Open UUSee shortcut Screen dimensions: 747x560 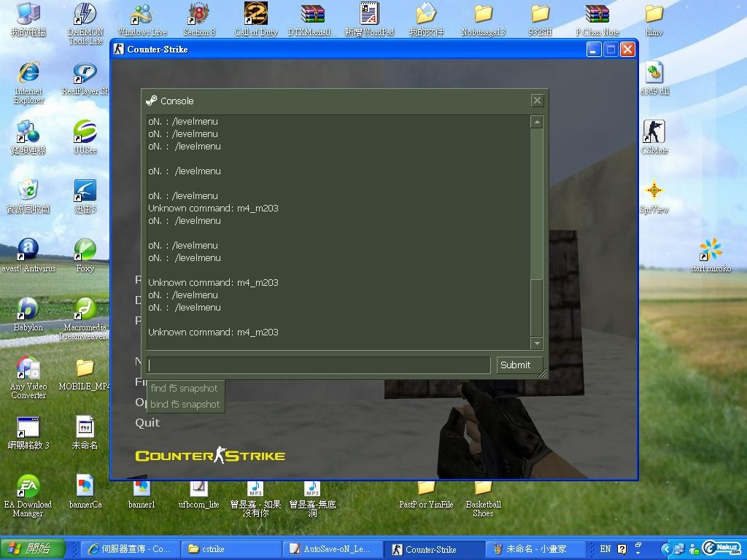(85, 138)
